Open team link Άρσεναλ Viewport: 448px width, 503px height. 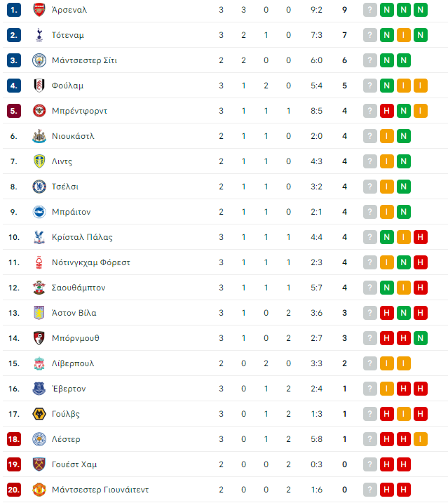tap(69, 10)
